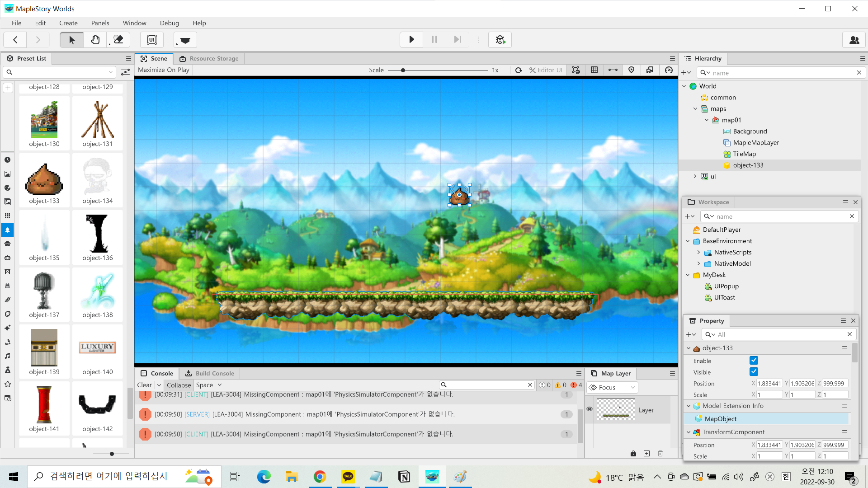Open the multiplayer users button
Image resolution: width=868 pixels, height=488 pixels.
(x=854, y=40)
